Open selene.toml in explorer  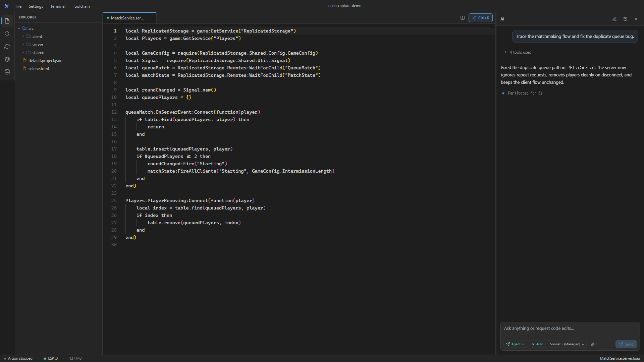click(x=39, y=69)
